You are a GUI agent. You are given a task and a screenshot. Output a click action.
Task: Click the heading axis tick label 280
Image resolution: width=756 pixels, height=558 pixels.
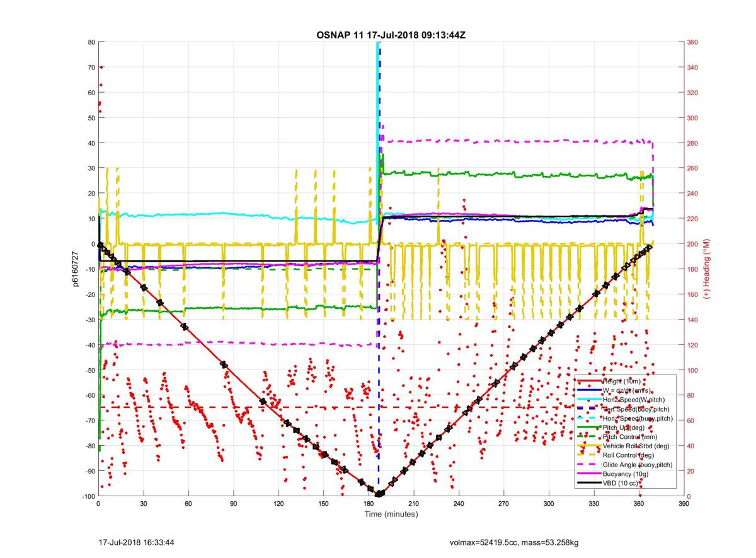(693, 143)
